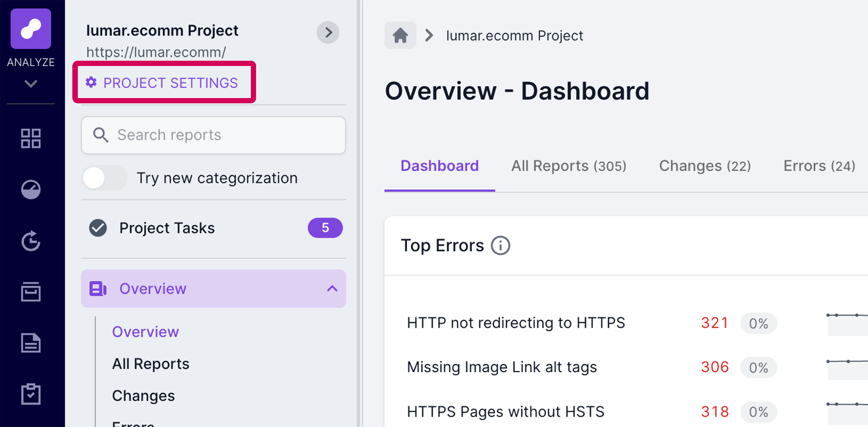Open the grid dashboard icon in sidebar
This screenshot has height=427, width=868.
(x=31, y=138)
